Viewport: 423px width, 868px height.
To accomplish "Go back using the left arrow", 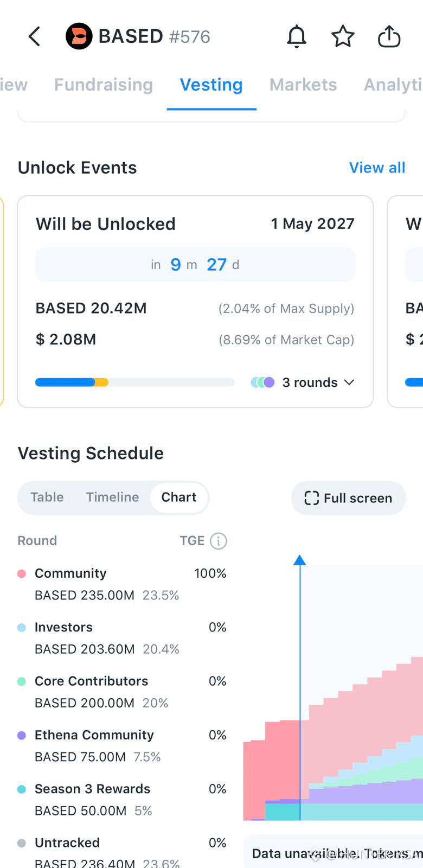I will point(34,37).
